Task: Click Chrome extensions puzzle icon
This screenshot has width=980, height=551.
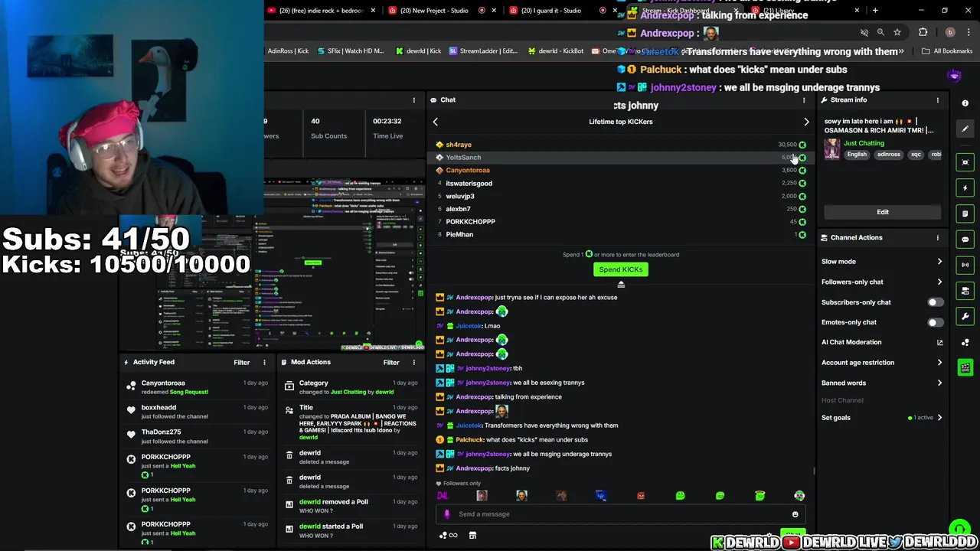Action: pyautogui.click(x=923, y=32)
